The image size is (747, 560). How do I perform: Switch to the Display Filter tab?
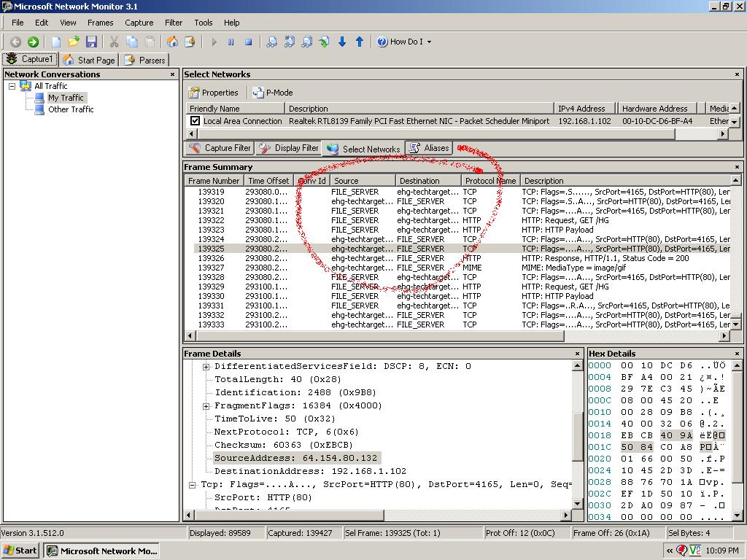pyautogui.click(x=288, y=148)
